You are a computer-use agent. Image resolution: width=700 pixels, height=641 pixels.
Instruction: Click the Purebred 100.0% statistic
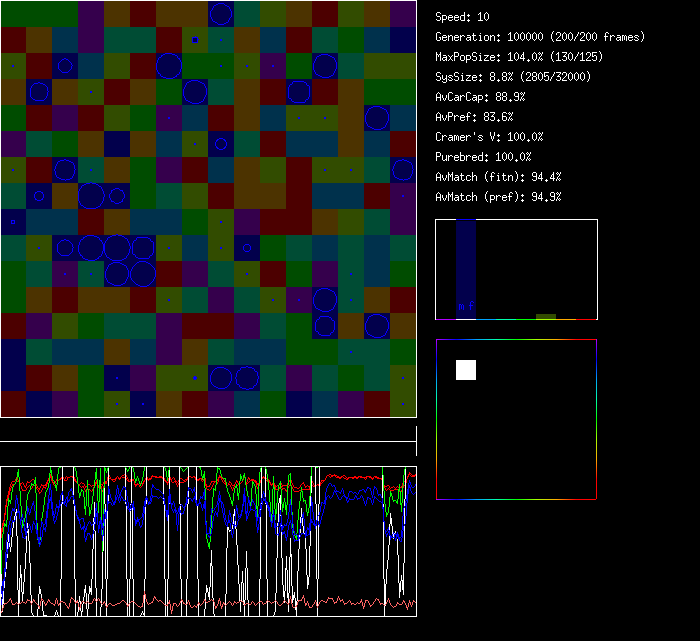pyautogui.click(x=483, y=157)
